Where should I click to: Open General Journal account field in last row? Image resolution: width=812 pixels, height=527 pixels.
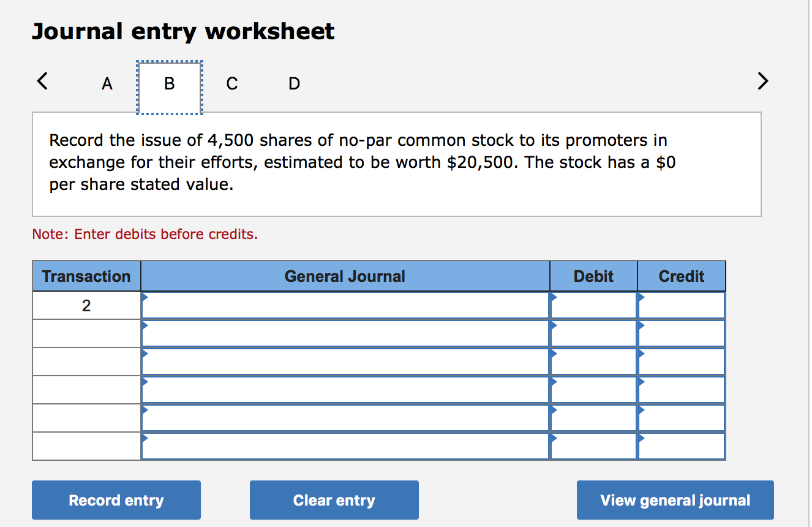click(x=345, y=446)
